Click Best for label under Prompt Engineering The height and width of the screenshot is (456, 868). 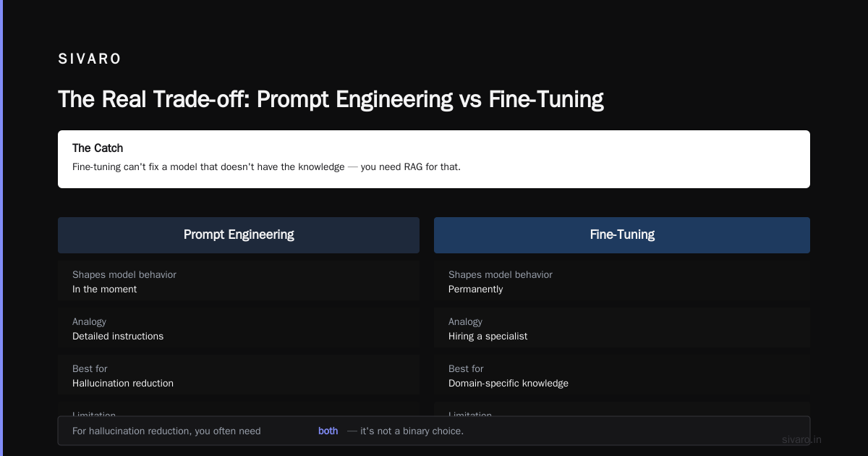coord(90,368)
